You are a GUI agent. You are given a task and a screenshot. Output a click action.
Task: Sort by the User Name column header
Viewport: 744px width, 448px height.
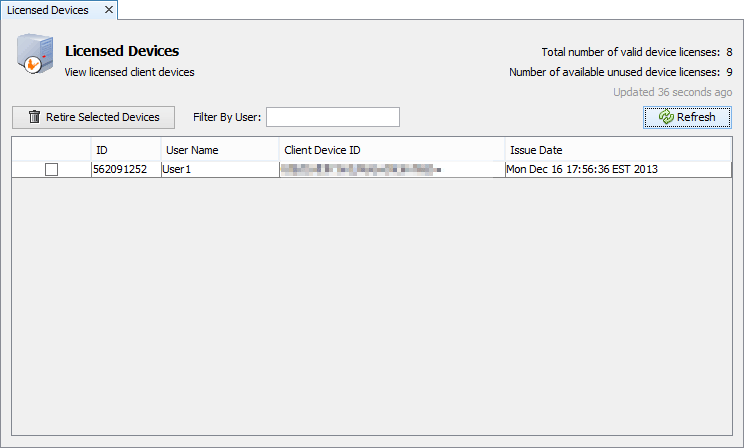pyautogui.click(x=219, y=150)
